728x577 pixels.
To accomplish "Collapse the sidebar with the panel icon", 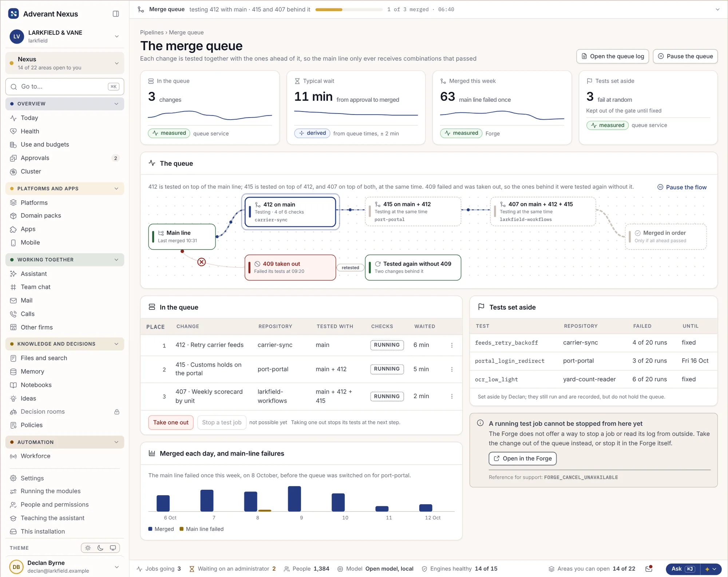I will (116, 14).
